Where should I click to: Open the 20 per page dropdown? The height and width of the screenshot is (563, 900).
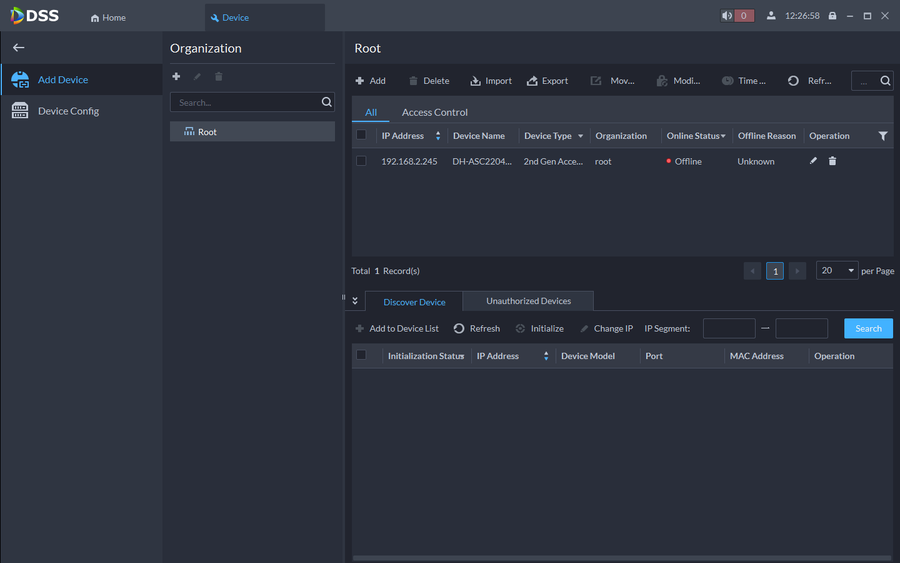pos(837,271)
